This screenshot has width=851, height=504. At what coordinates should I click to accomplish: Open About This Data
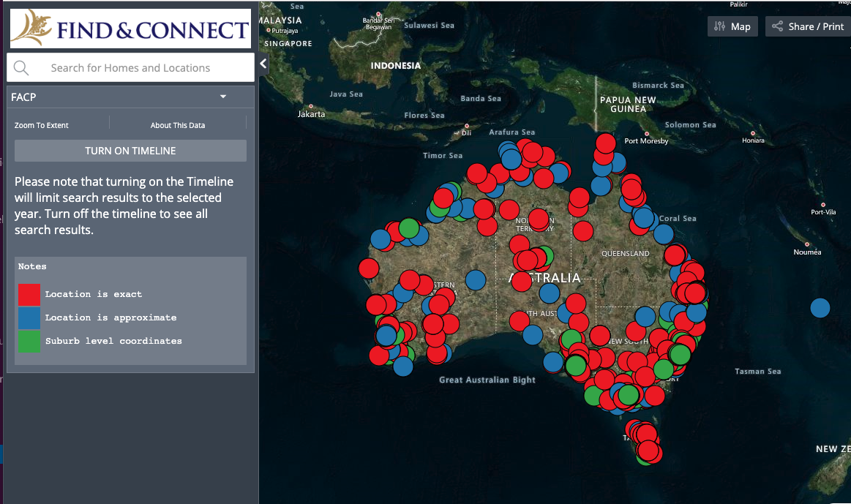[178, 125]
